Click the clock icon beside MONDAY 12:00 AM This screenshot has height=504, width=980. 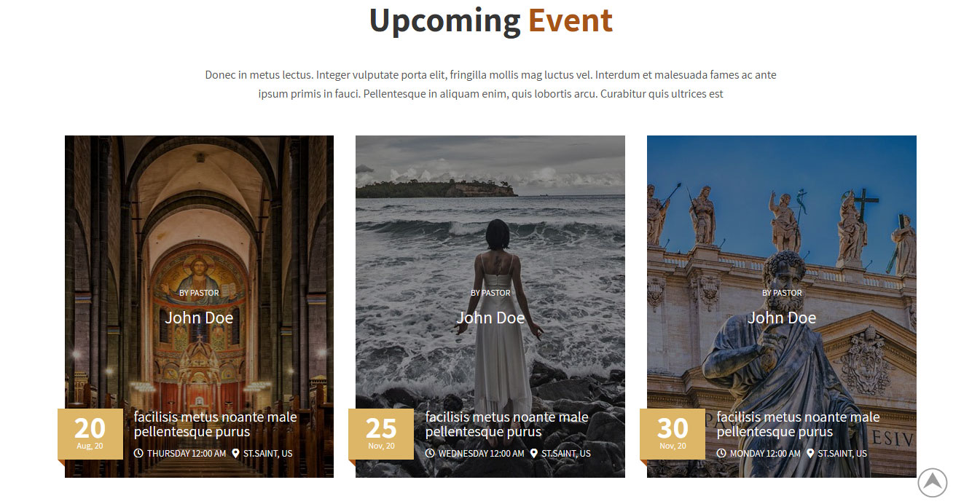click(x=721, y=453)
